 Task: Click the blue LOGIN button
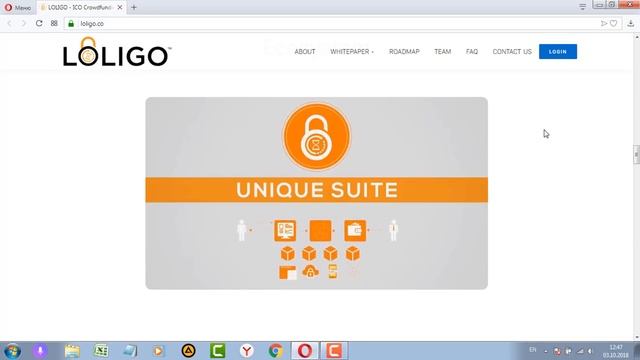(x=558, y=52)
